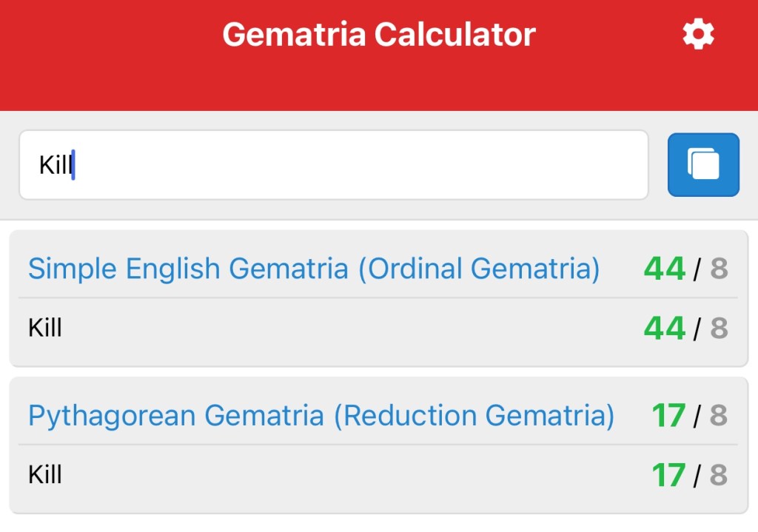Viewport: 758px width, 532px height.
Task: Click green 44 beside Kill in first card
Action: 665,328
